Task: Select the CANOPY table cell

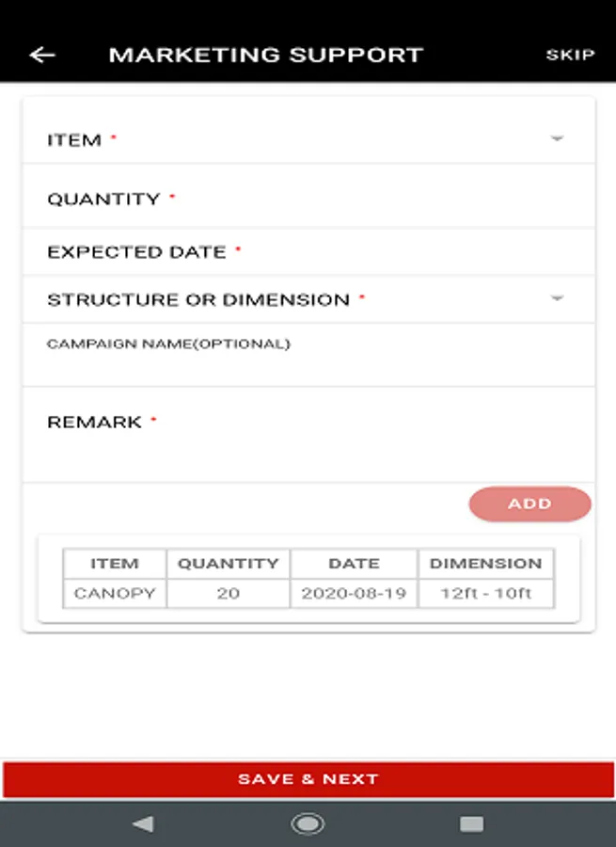Action: (x=114, y=594)
